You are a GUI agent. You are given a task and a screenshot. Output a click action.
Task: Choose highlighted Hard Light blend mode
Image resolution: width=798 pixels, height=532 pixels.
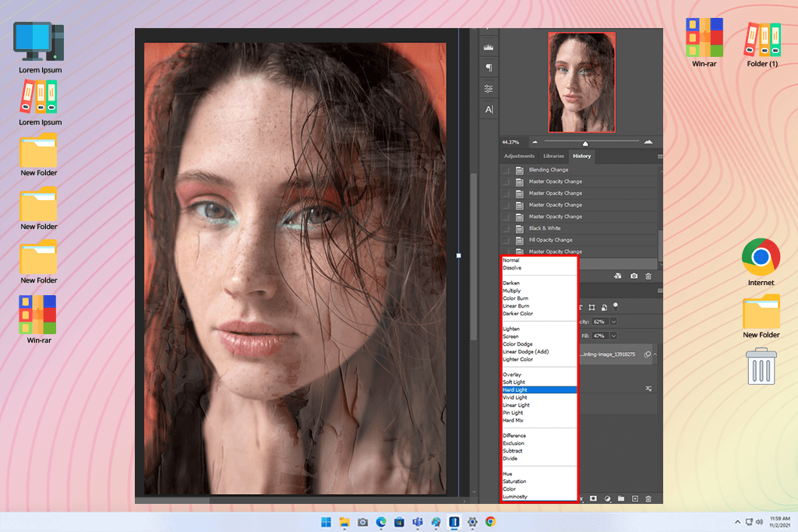click(539, 389)
